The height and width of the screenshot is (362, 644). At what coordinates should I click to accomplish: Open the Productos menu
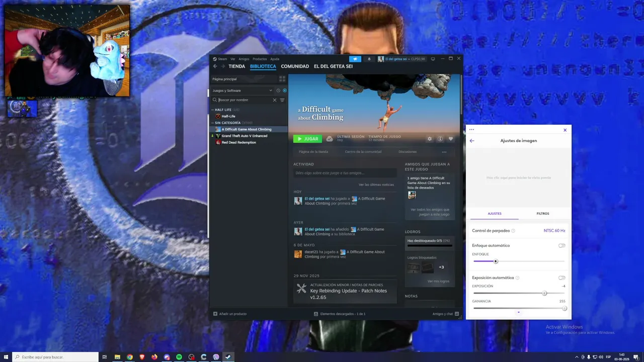click(x=260, y=59)
